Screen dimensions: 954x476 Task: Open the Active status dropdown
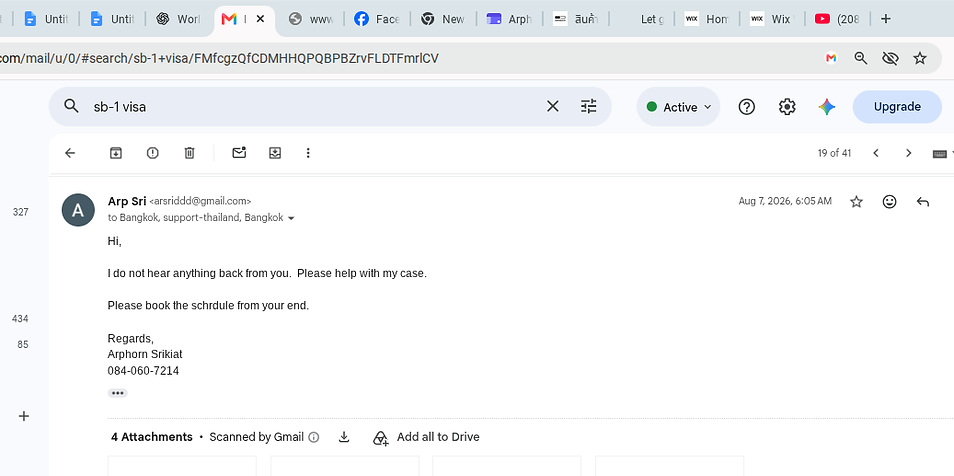(678, 107)
